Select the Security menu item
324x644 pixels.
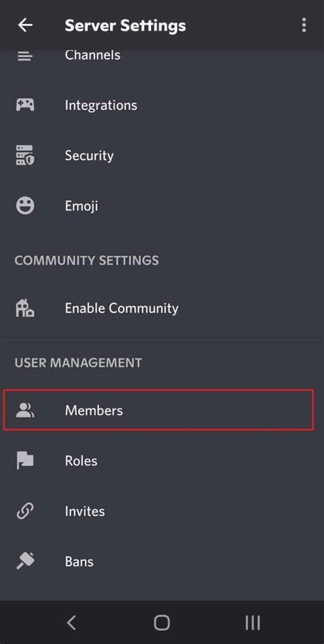(162, 155)
